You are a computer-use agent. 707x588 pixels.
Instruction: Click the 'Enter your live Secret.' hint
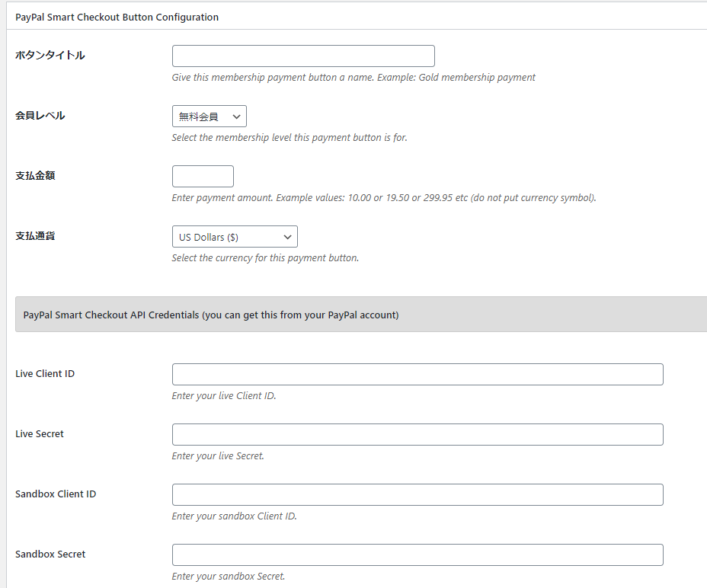click(218, 456)
